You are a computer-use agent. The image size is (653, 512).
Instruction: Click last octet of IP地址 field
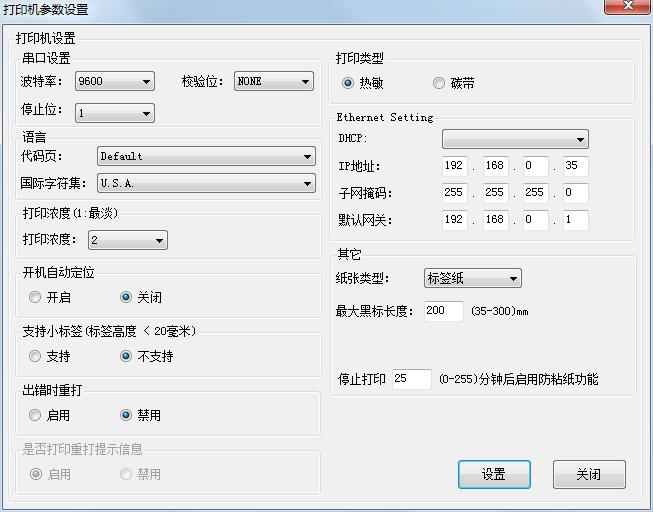tap(575, 167)
